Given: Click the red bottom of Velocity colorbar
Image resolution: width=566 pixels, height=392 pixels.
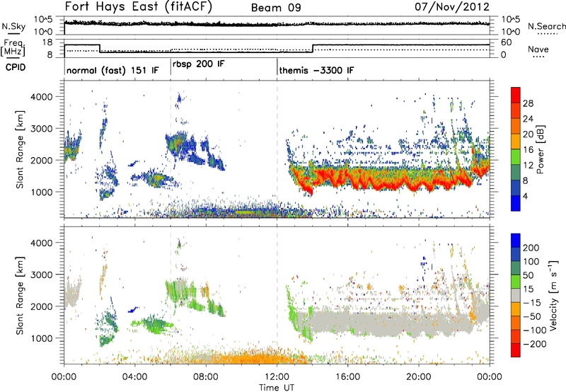Looking at the screenshot, I should pyautogui.click(x=516, y=350).
